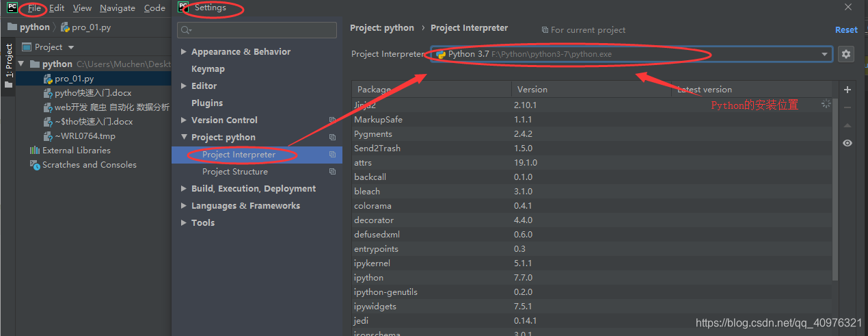Click the package list vertical scrollbar
This screenshot has height=336, width=868.
tap(835, 188)
